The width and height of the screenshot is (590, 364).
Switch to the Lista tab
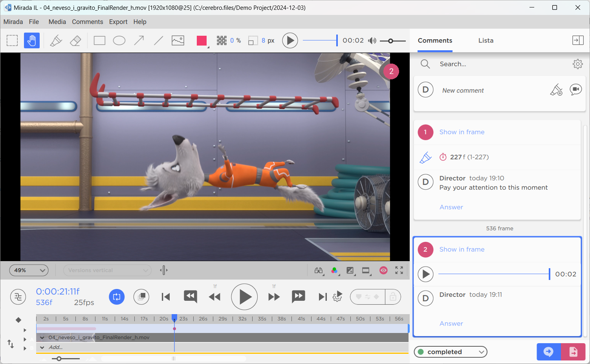[486, 40]
